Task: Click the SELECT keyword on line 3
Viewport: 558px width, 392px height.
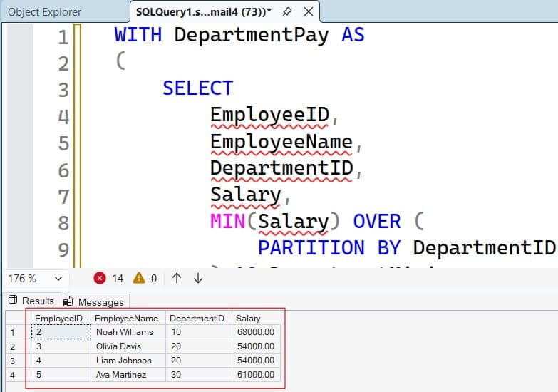Action: pyautogui.click(x=198, y=88)
